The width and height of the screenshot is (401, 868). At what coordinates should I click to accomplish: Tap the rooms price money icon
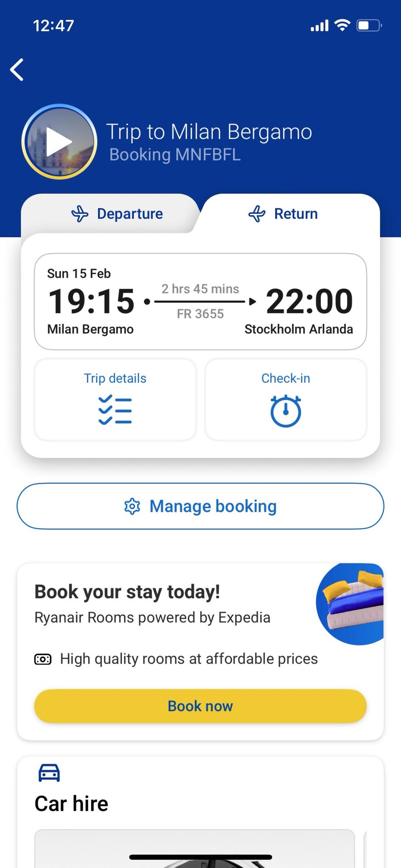(43, 659)
